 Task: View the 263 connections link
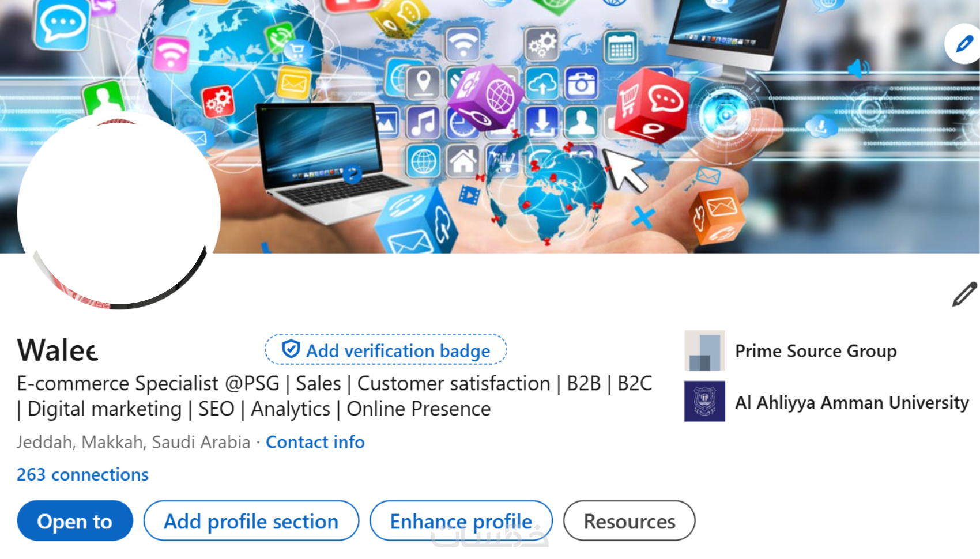(82, 474)
